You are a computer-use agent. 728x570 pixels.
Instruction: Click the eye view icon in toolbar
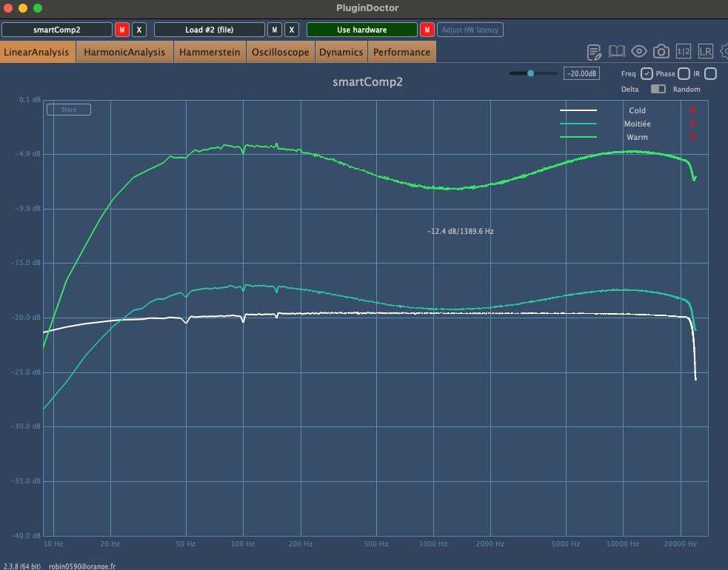(x=639, y=51)
